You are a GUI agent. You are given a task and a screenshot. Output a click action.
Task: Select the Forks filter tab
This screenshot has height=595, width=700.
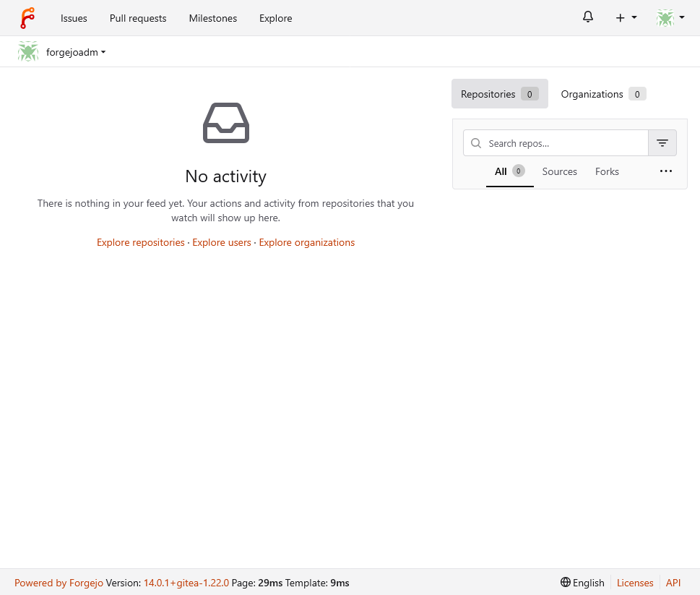pyautogui.click(x=606, y=171)
